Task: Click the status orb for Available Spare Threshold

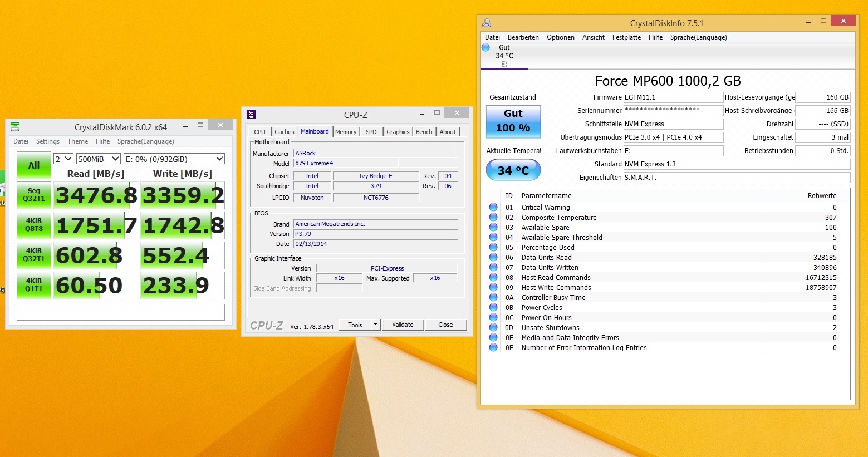Action: [x=493, y=237]
